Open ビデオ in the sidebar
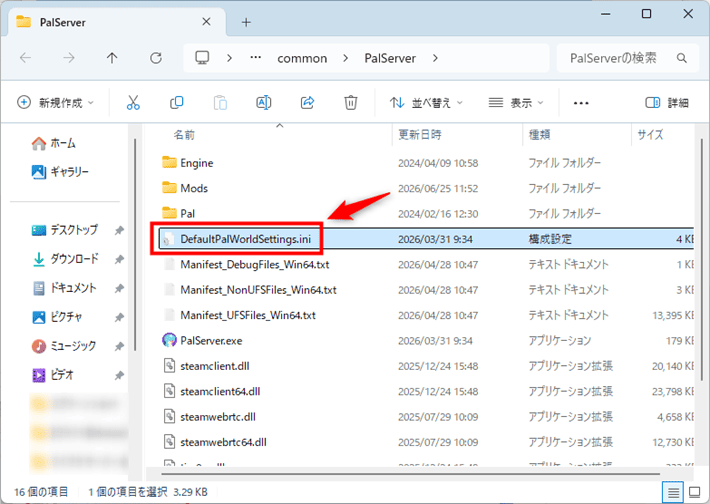 [53, 375]
